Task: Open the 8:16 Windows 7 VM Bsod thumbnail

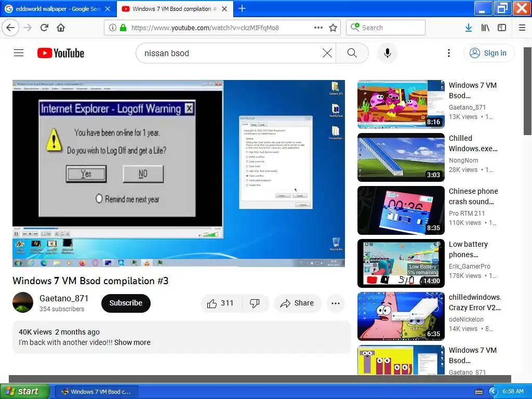Action: tap(401, 104)
